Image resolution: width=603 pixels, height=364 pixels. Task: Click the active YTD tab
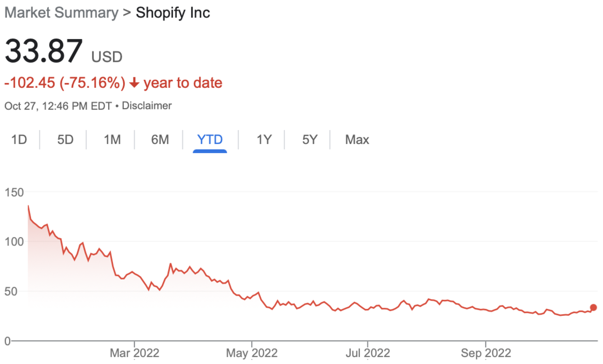tap(210, 140)
